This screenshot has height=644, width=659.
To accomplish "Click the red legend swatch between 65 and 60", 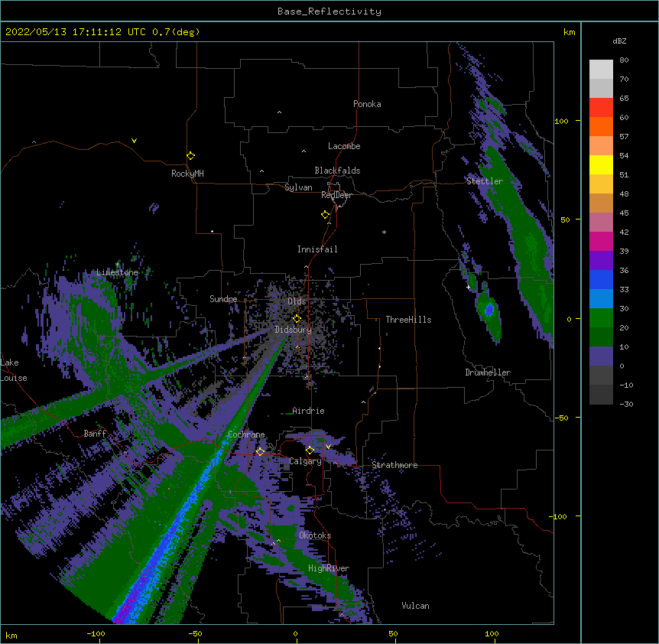I will (x=601, y=107).
